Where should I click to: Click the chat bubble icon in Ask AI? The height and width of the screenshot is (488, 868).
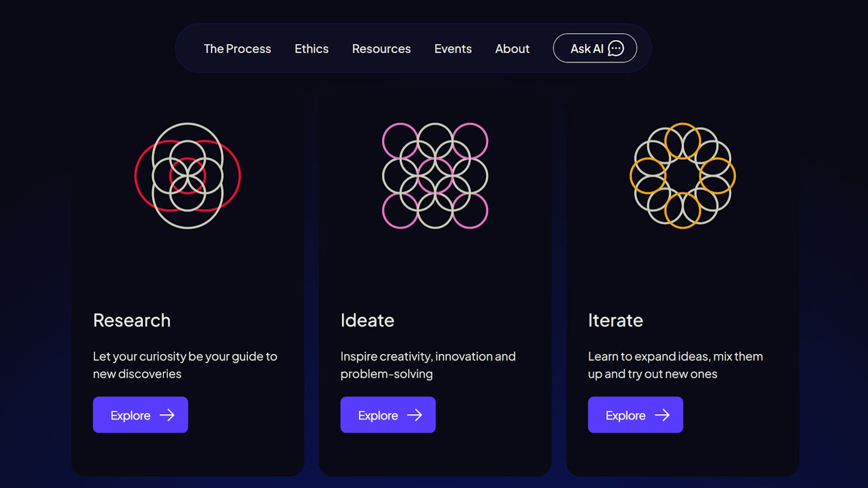[616, 49]
